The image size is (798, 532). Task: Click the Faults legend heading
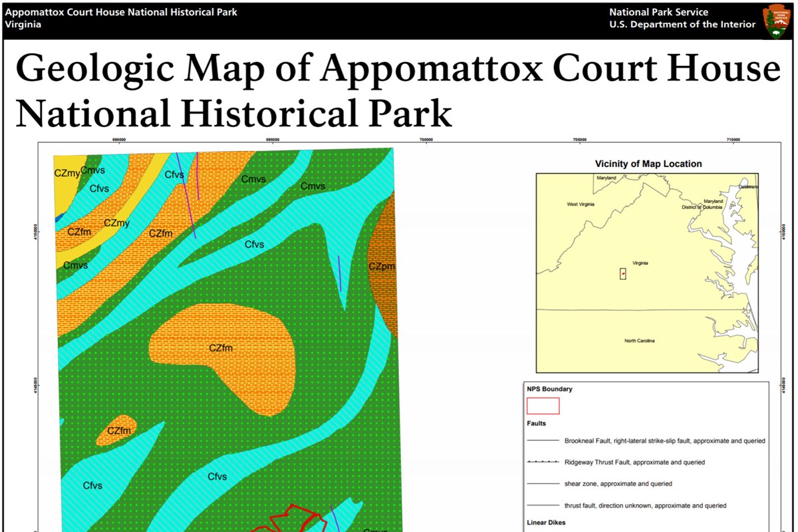[x=536, y=423]
